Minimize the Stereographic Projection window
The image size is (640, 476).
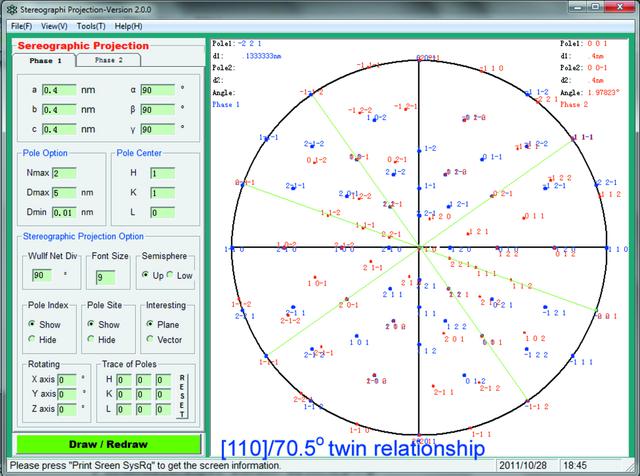point(577,7)
